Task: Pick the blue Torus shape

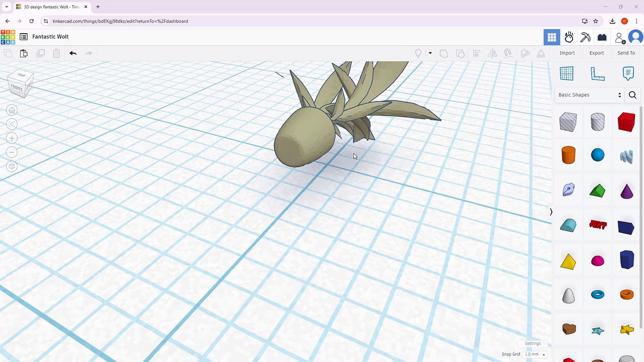Action: [597, 295]
